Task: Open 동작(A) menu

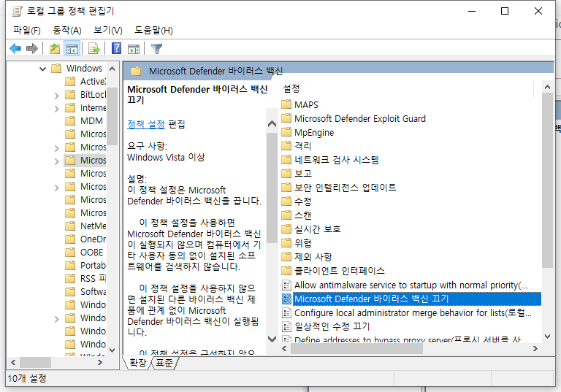Action: [x=67, y=31]
